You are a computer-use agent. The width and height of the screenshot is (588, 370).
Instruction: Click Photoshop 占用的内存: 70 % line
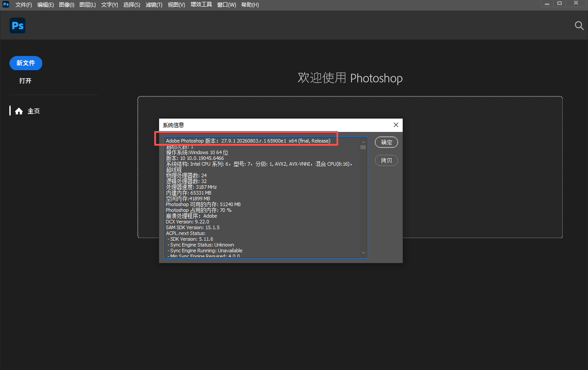tap(199, 210)
